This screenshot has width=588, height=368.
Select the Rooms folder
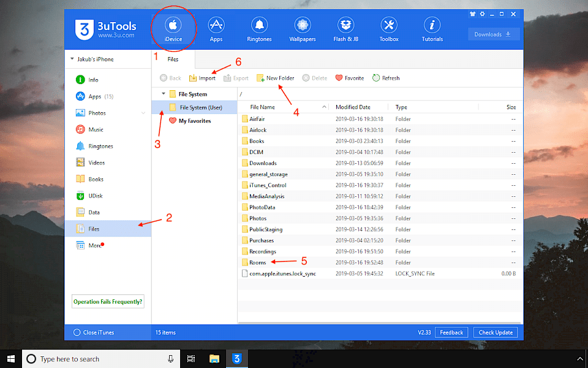[x=380, y=263]
